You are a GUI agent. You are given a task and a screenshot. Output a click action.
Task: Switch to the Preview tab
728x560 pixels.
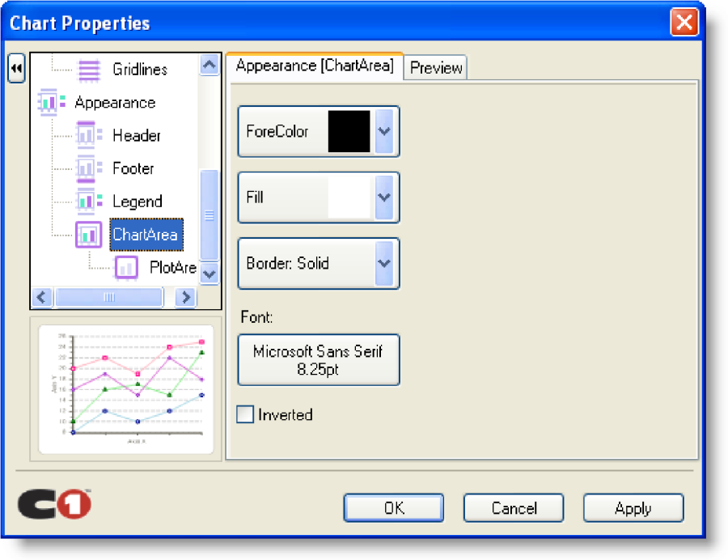pyautogui.click(x=436, y=68)
